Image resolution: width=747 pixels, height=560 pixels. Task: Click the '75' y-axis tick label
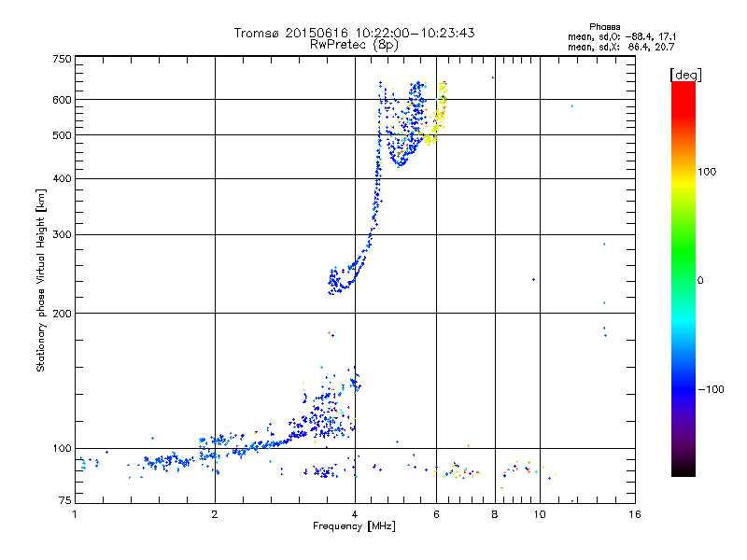coord(64,500)
